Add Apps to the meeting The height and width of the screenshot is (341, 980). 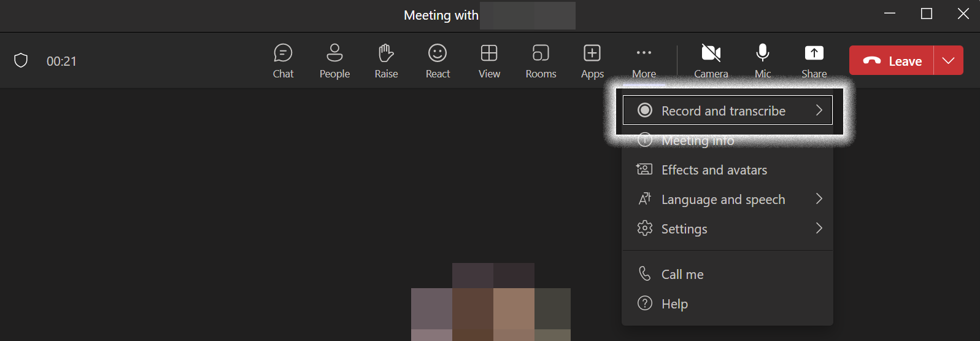[592, 61]
